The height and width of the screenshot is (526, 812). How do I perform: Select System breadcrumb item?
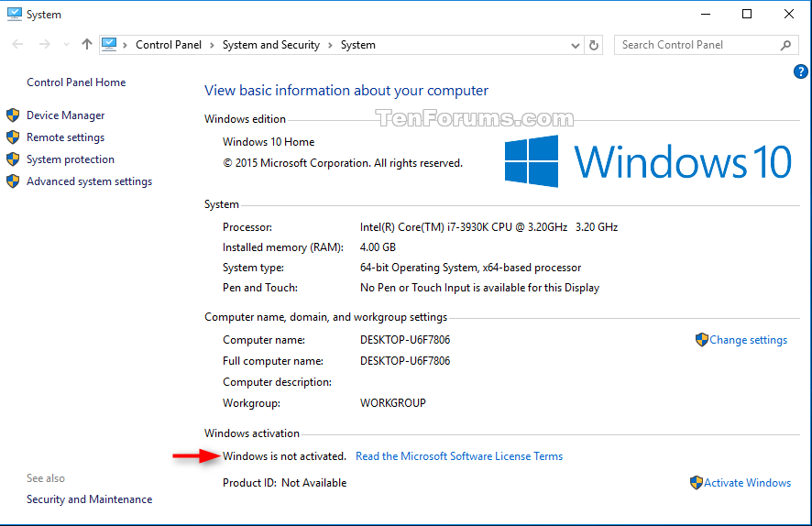point(357,45)
